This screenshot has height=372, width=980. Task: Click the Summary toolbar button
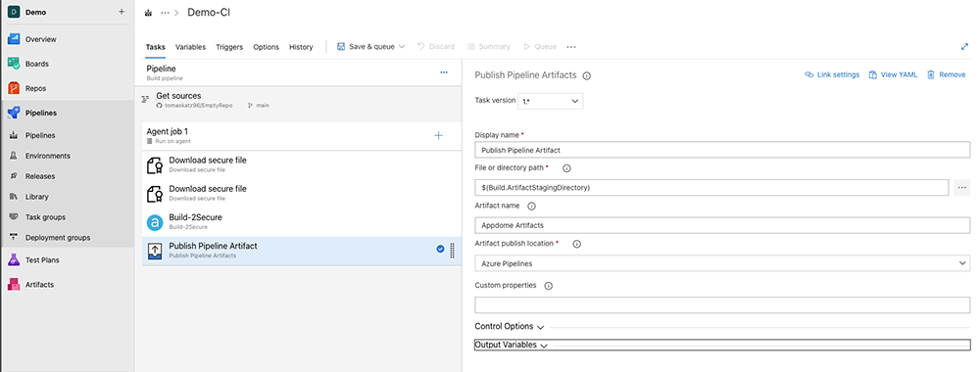click(488, 47)
